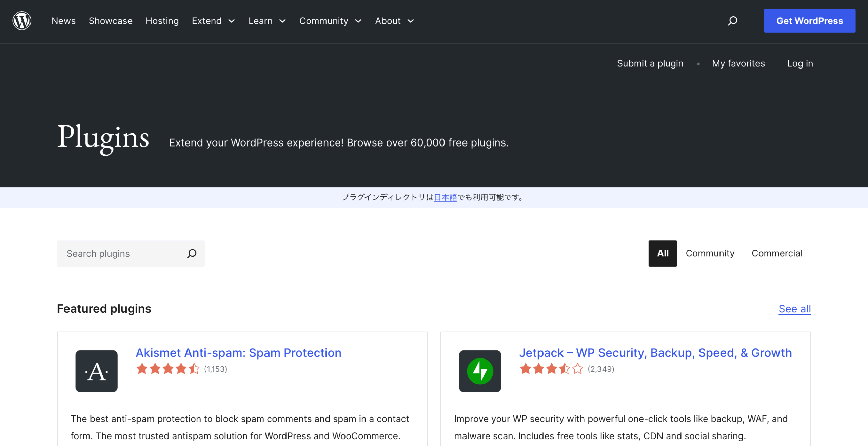868x446 pixels.
Task: Open the Jetpack lightning bolt icon
Action: 480,371
